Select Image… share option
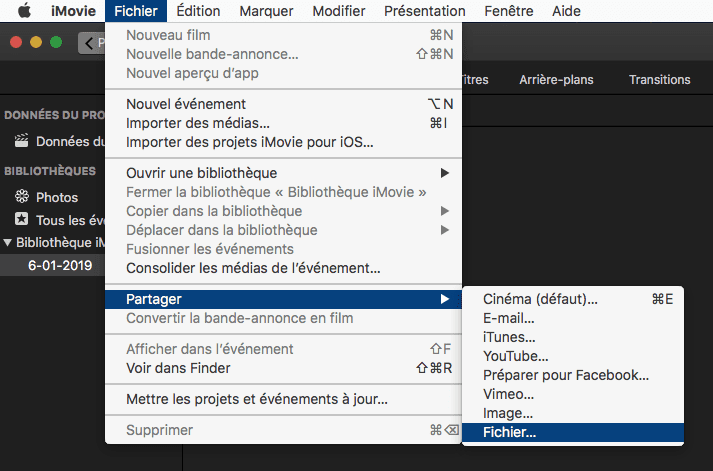 [x=573, y=414]
